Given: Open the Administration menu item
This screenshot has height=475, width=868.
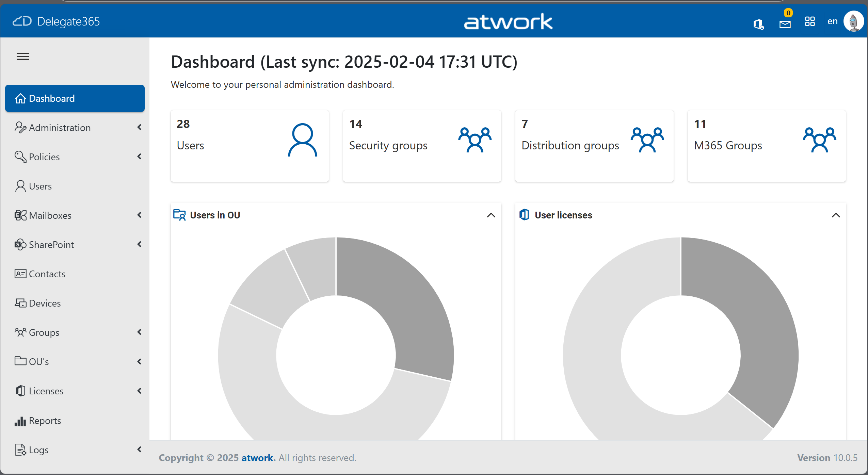Looking at the screenshot, I should (75, 128).
